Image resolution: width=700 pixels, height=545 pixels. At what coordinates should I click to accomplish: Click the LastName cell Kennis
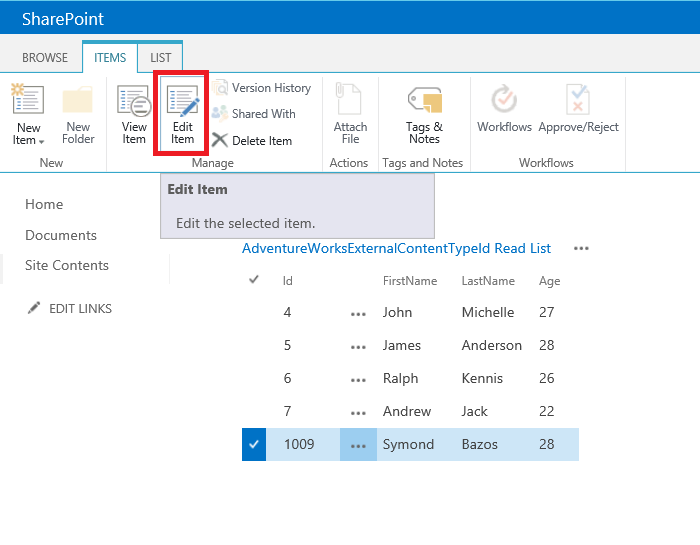(482, 378)
